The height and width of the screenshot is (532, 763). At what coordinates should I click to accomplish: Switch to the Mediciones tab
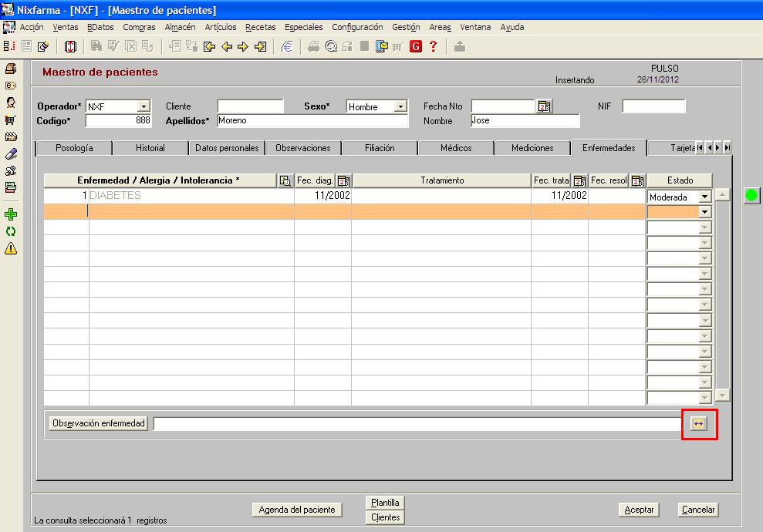[x=532, y=148]
